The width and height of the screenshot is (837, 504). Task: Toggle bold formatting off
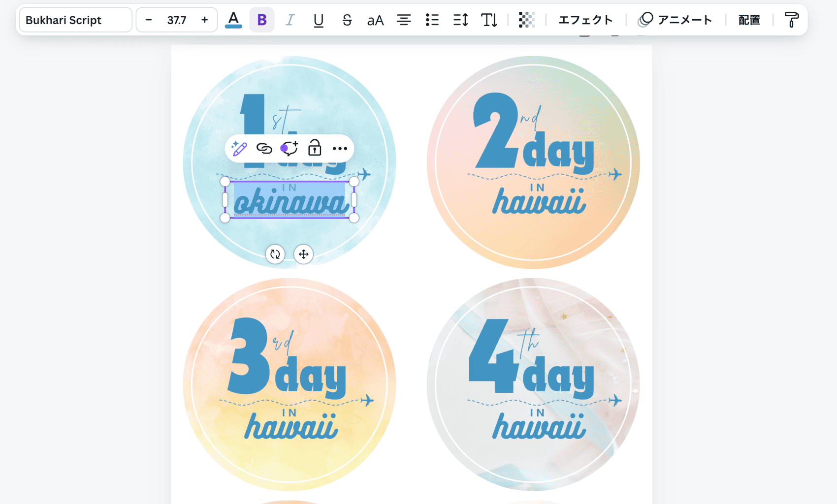click(x=262, y=20)
